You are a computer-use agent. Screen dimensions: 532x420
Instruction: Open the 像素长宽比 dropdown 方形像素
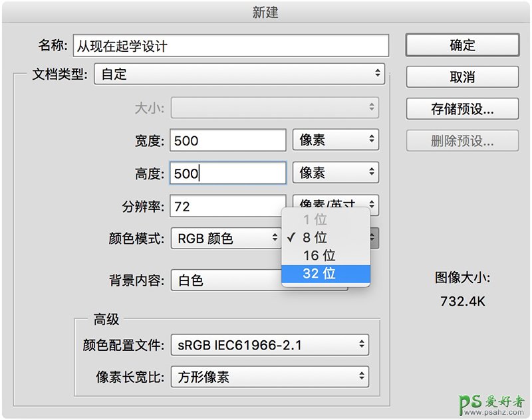coord(270,377)
